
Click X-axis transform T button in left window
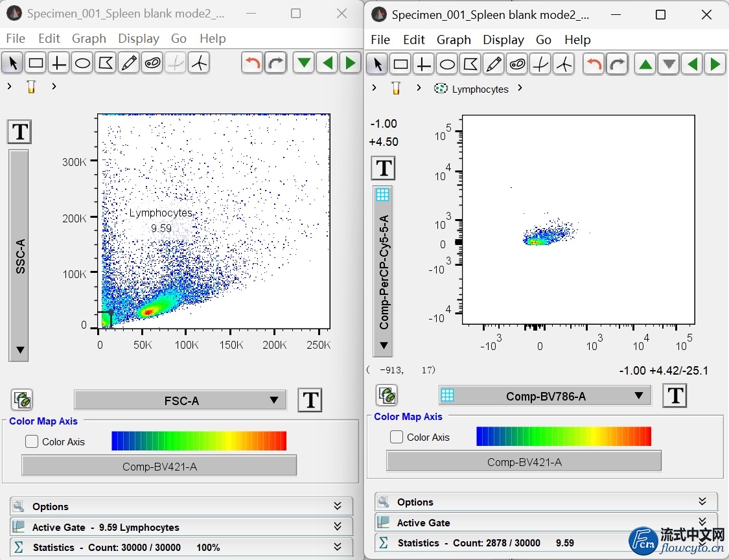point(310,399)
